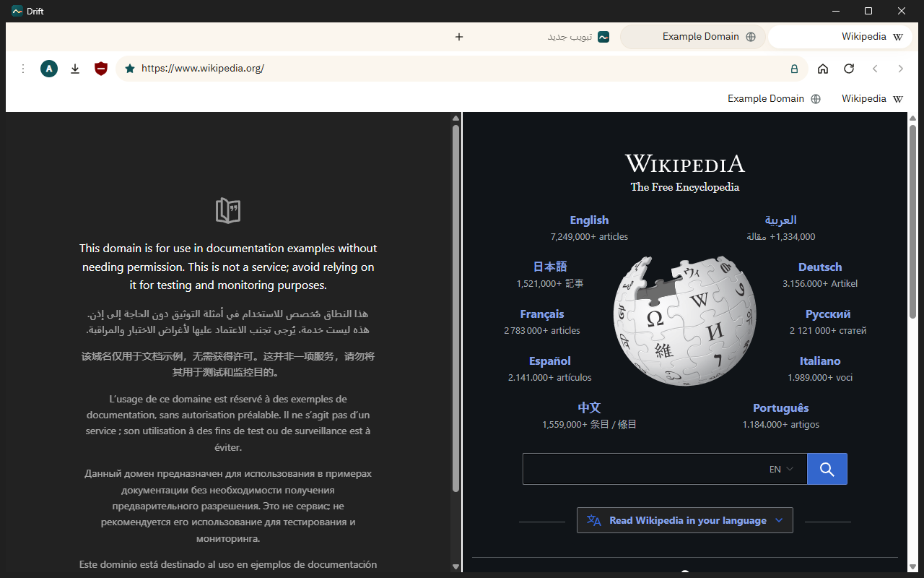Click the blue magnifier search button on Wikipedia

point(827,469)
